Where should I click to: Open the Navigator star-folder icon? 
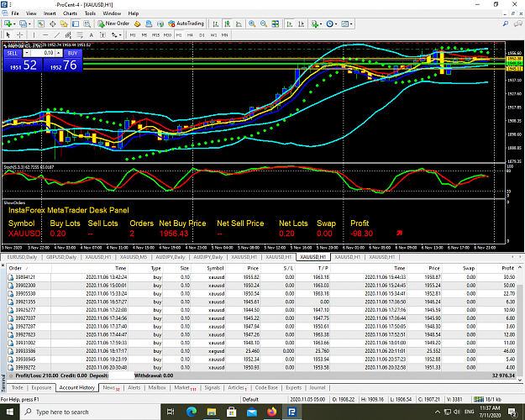click(x=64, y=24)
